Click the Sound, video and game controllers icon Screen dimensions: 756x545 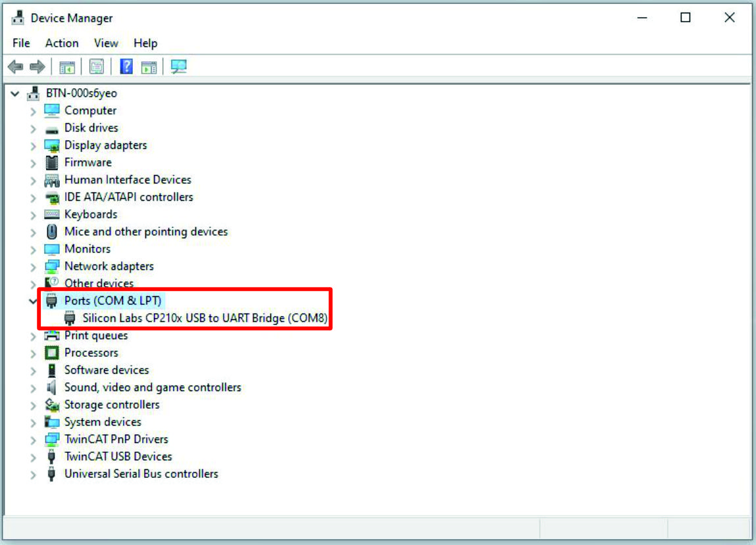(51, 387)
